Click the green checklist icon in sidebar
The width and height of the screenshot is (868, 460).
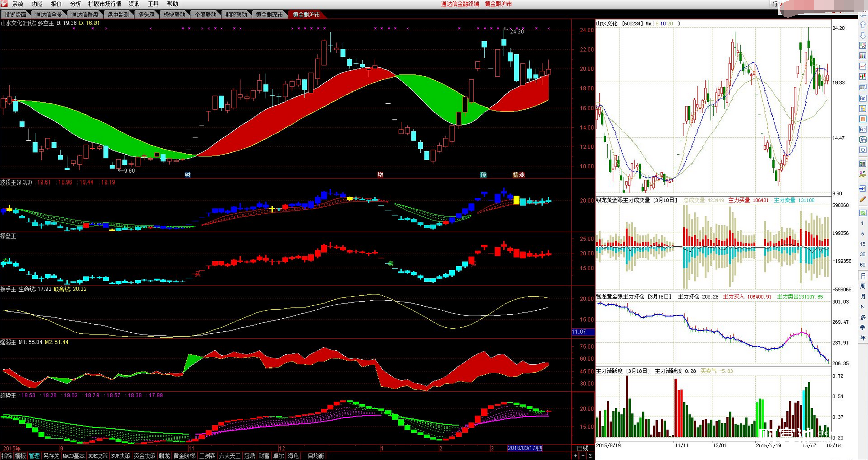tap(863, 164)
